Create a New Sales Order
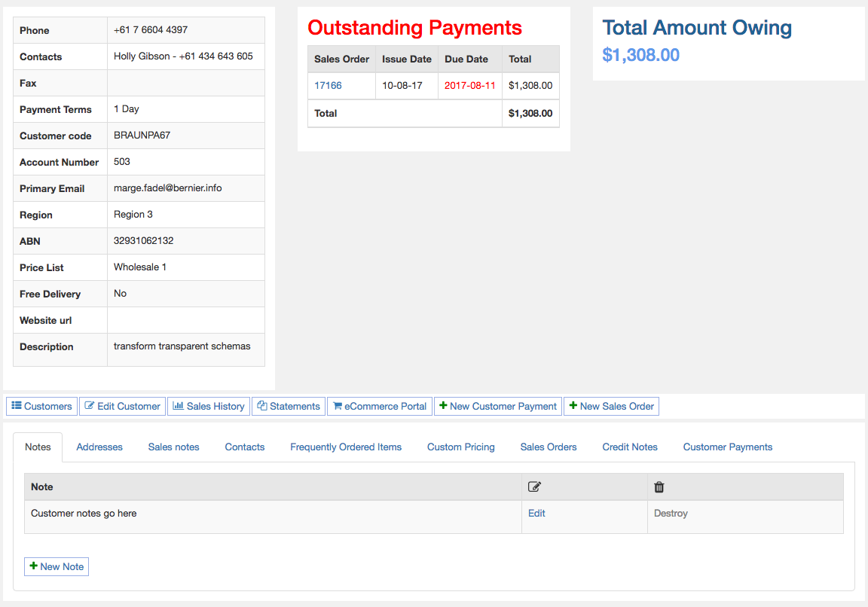This screenshot has height=607, width=868. [611, 406]
